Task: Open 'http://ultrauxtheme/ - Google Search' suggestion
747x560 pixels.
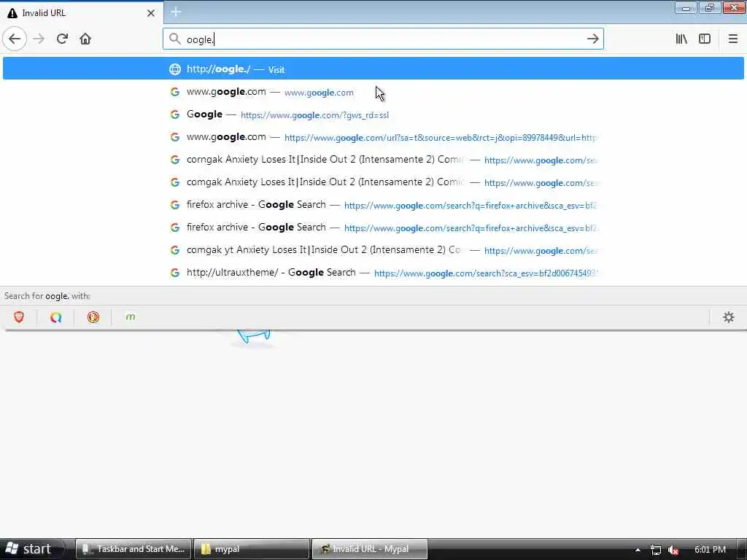Action: [373, 273]
